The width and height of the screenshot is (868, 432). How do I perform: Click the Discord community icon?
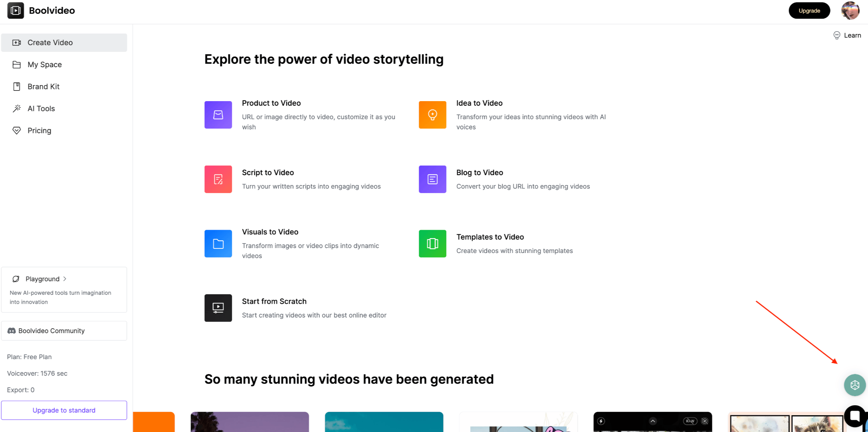click(x=12, y=331)
